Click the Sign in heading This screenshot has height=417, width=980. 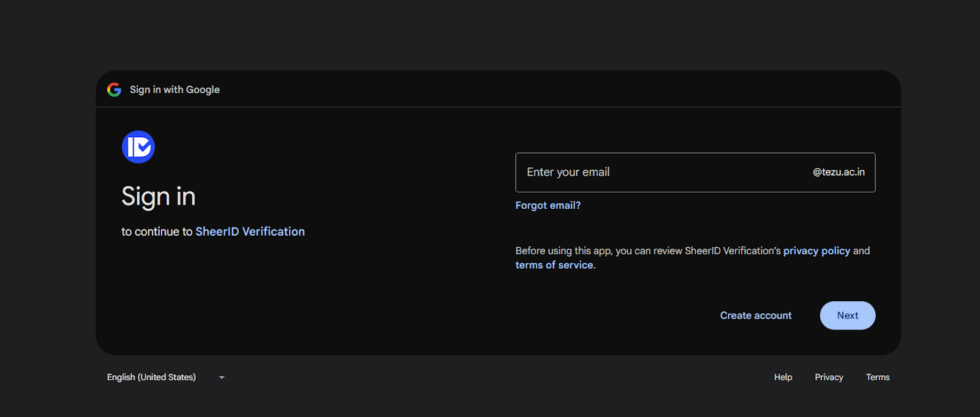tap(159, 197)
